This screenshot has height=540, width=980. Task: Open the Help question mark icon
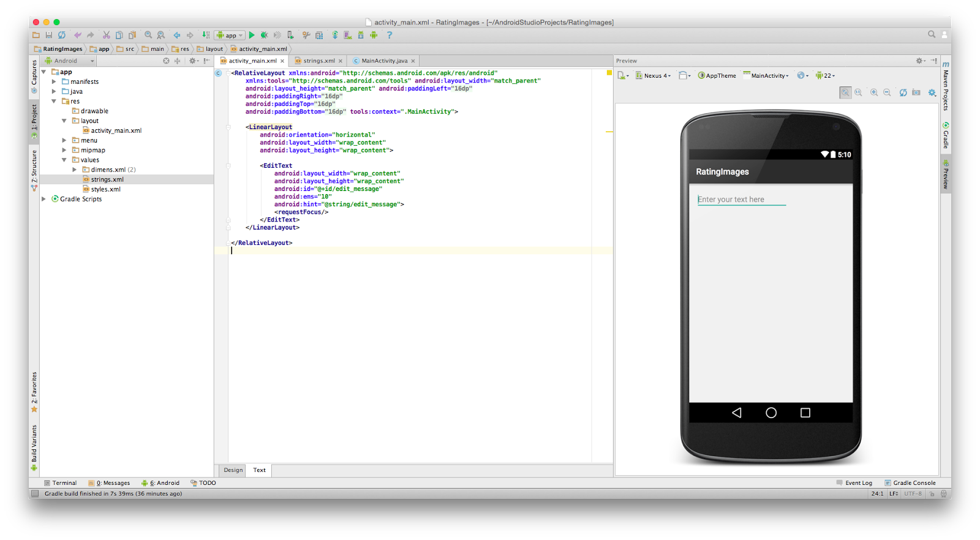pos(390,35)
